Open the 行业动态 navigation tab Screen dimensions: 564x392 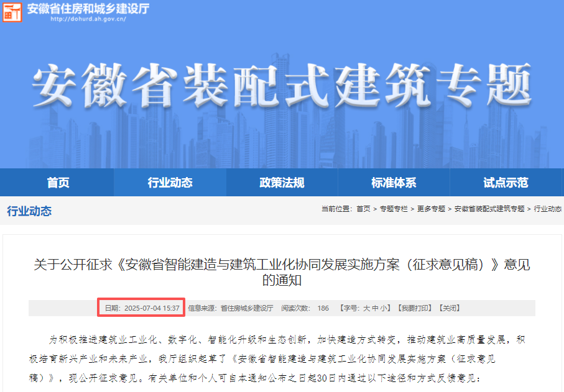pos(170,183)
